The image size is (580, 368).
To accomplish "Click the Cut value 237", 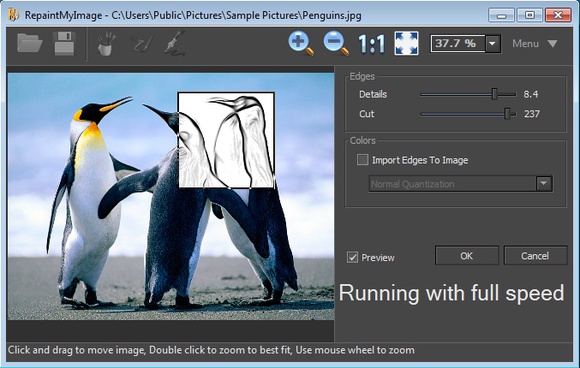I will [x=532, y=114].
